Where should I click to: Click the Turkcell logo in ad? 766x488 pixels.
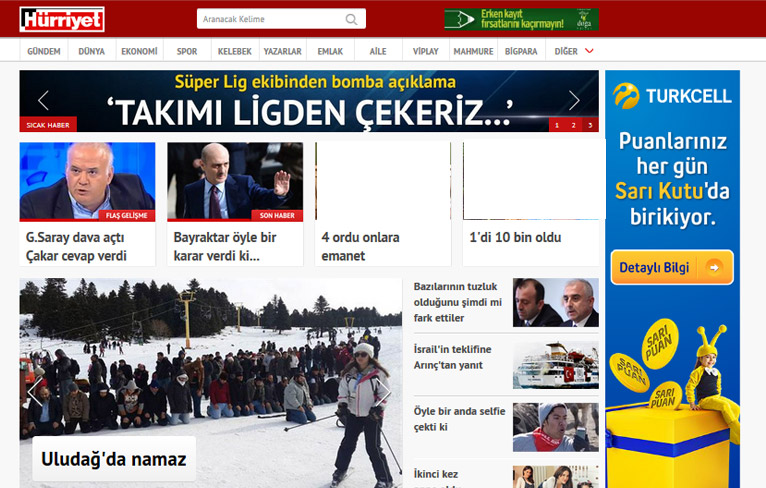(x=672, y=95)
